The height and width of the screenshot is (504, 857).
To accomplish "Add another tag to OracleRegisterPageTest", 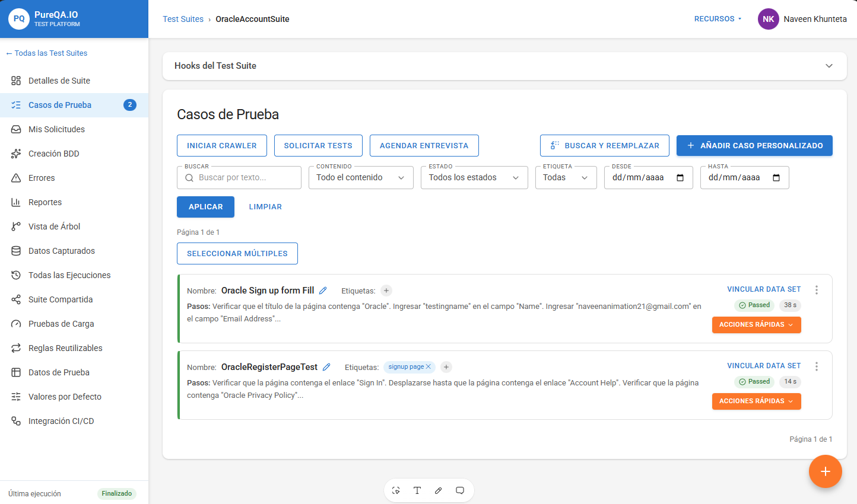I will [446, 367].
